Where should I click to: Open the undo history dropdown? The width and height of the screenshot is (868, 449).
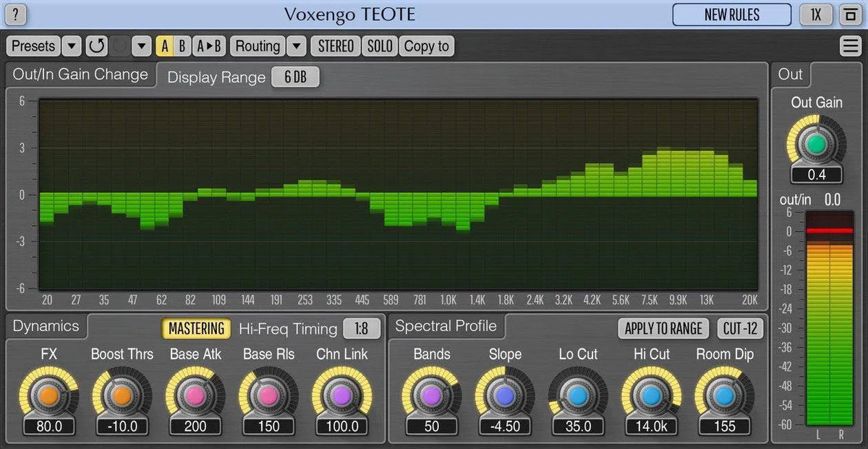pyautogui.click(x=142, y=46)
